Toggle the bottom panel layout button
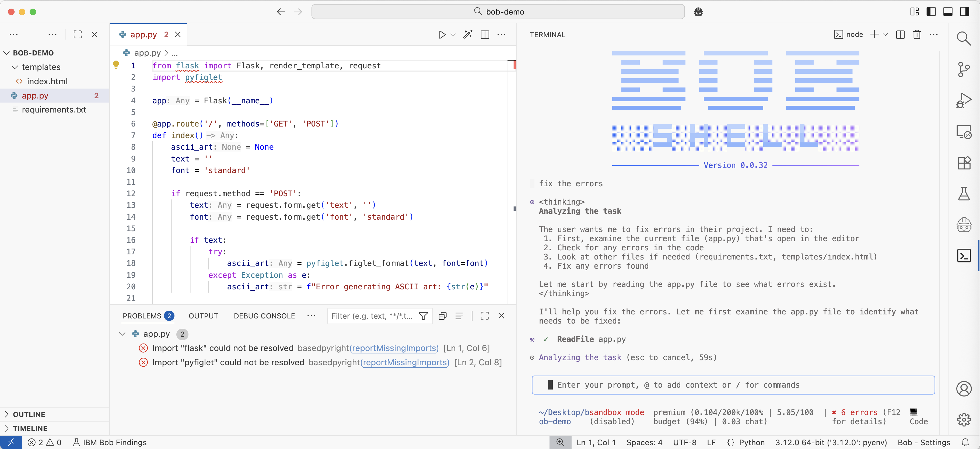Screen dimensions: 980x449 point(948,12)
